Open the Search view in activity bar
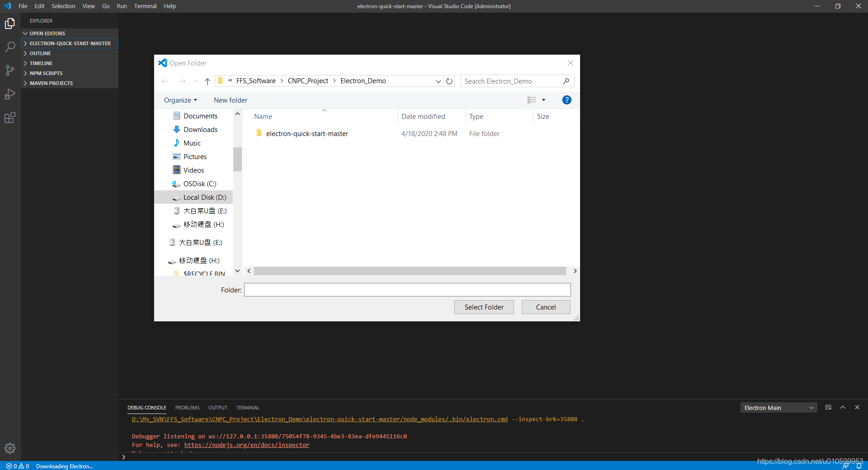Viewport: 868px width, 470px height. click(x=10, y=47)
